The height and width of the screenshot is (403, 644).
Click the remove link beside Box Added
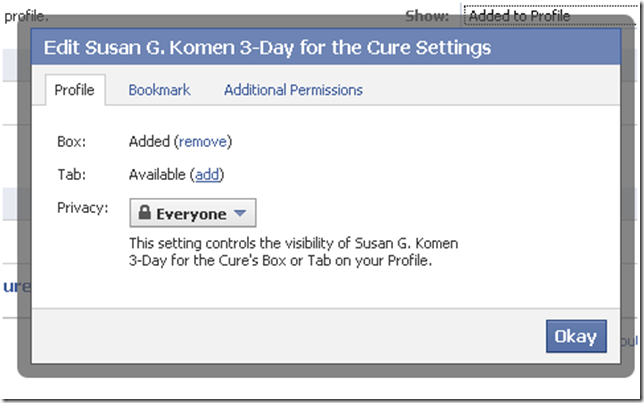[203, 142]
